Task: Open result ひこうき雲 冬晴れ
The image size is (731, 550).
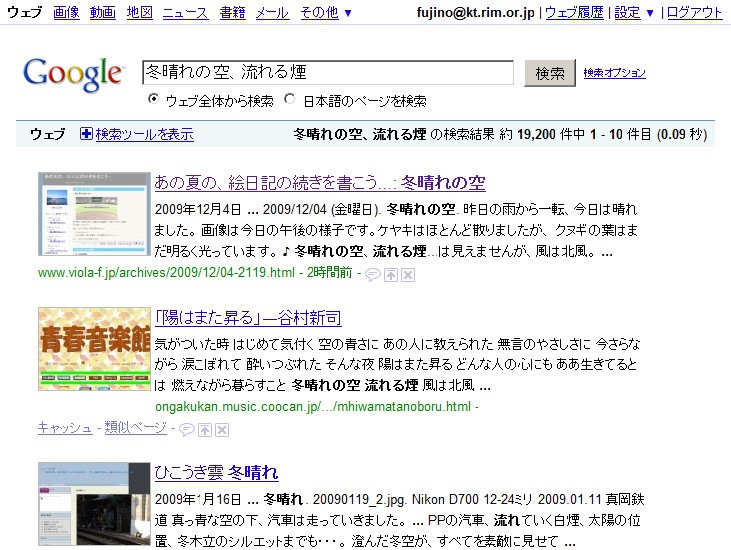Action: point(216,472)
